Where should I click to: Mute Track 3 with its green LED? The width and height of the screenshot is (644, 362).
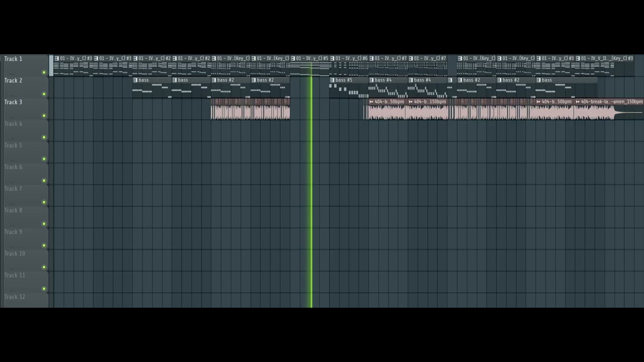click(x=44, y=116)
